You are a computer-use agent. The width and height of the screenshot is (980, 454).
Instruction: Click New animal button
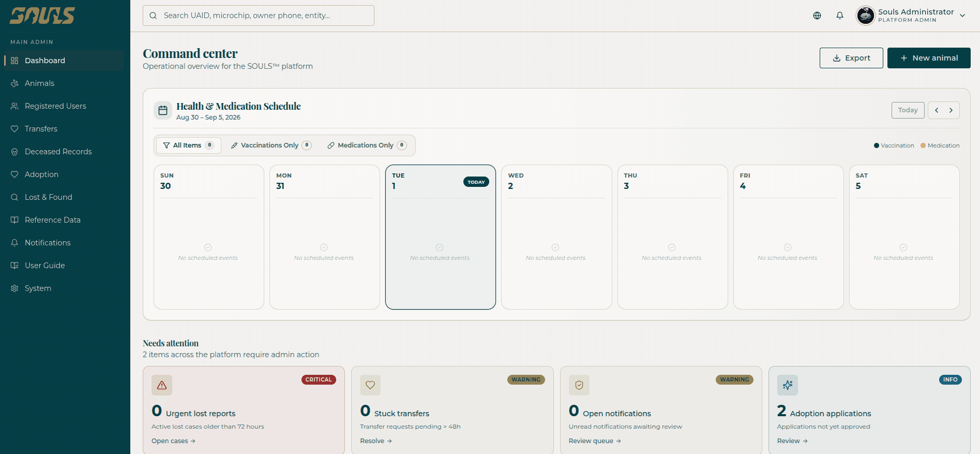(x=929, y=58)
